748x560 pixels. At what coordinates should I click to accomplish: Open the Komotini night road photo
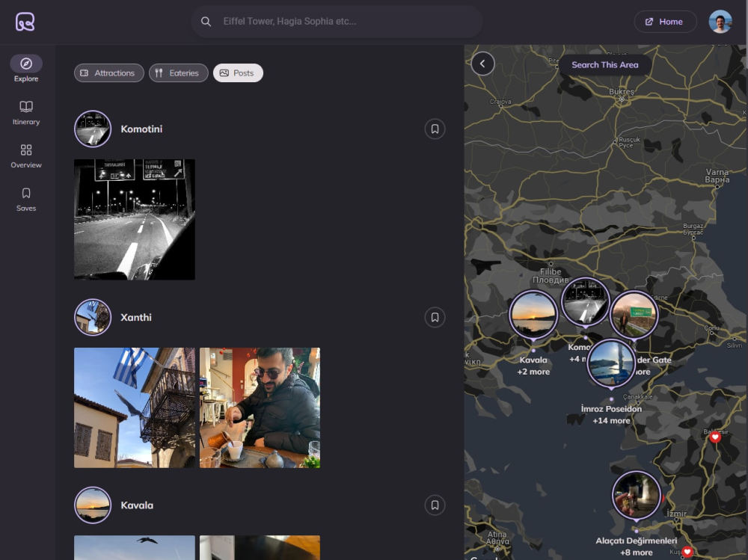click(x=135, y=219)
